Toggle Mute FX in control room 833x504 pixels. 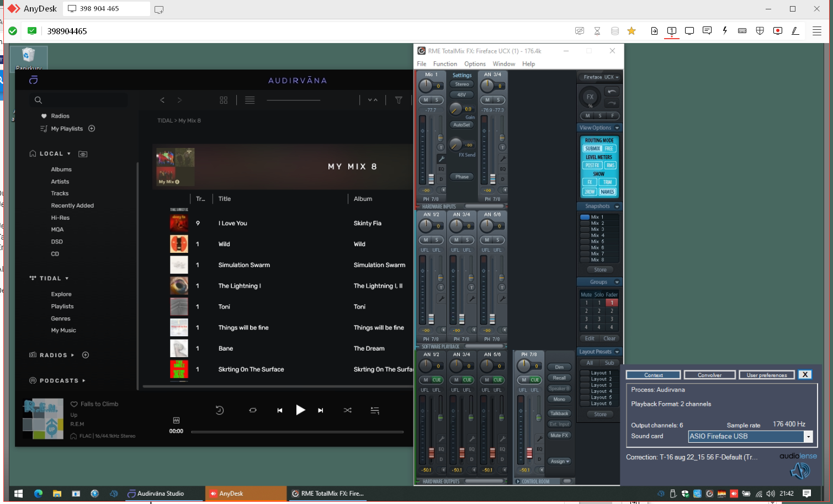click(x=559, y=436)
